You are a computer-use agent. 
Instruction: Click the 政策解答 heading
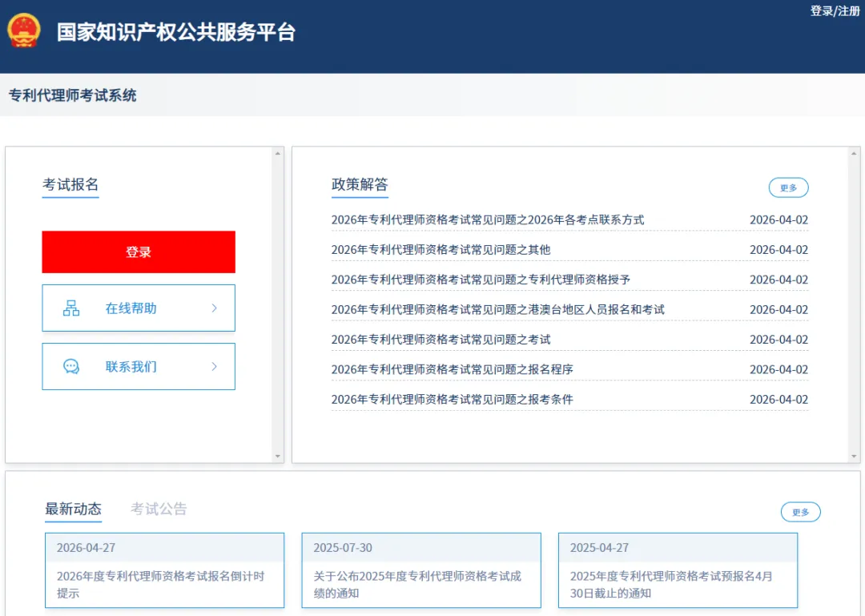(x=360, y=184)
